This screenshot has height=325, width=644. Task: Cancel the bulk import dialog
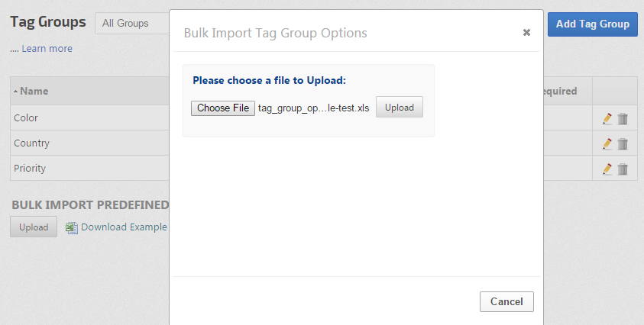click(x=506, y=301)
